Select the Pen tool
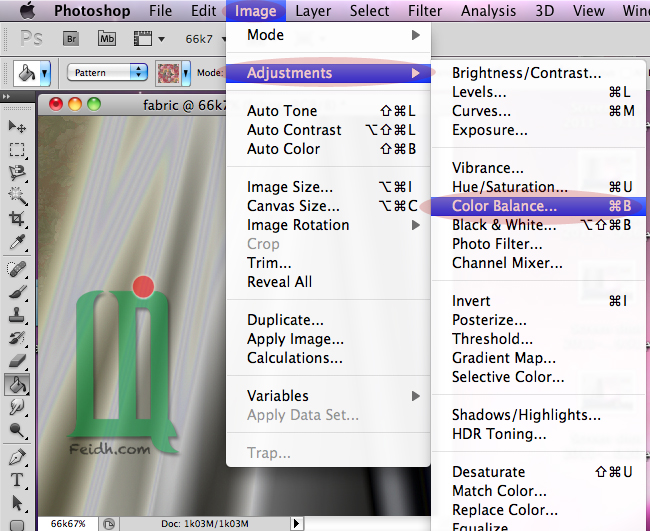The width and height of the screenshot is (650, 531). click(17, 458)
